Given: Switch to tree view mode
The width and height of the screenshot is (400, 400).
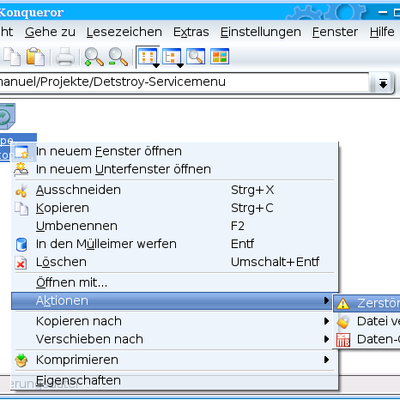Looking at the screenshot, I should coord(172,57).
